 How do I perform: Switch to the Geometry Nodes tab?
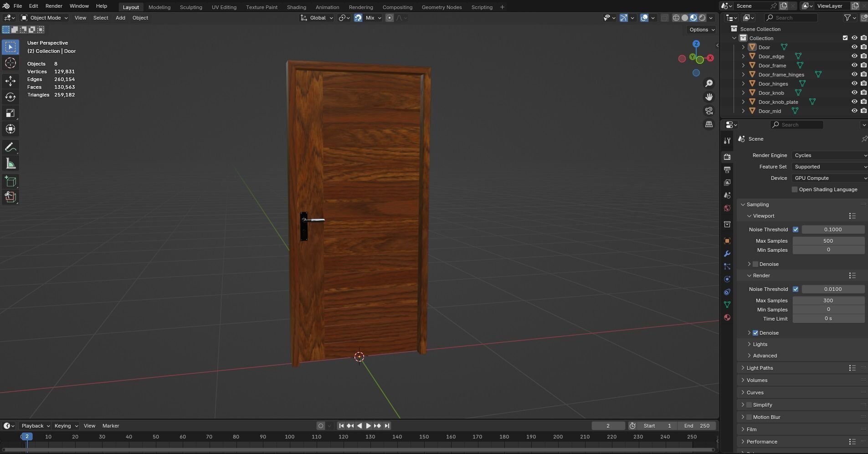coord(442,7)
